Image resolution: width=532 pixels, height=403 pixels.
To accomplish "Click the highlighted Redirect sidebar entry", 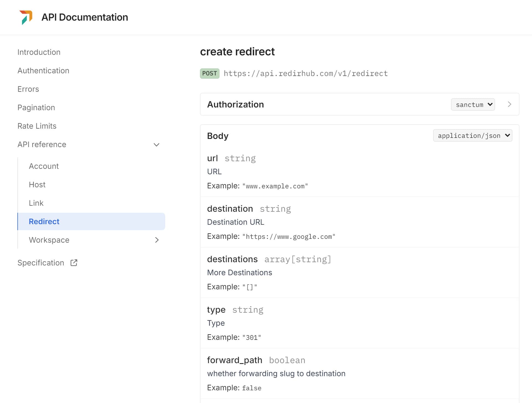I will click(x=44, y=221).
